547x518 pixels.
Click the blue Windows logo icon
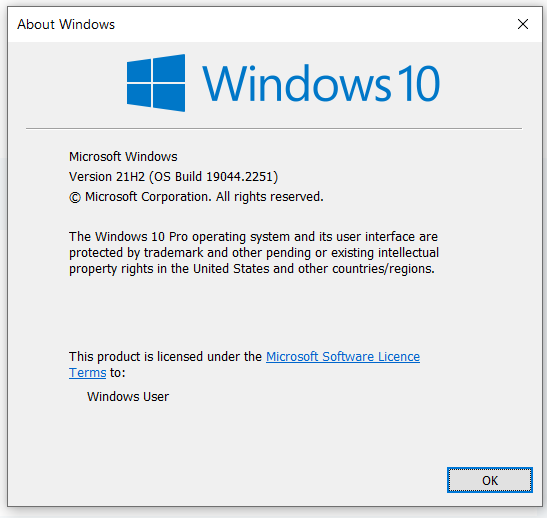pos(156,83)
